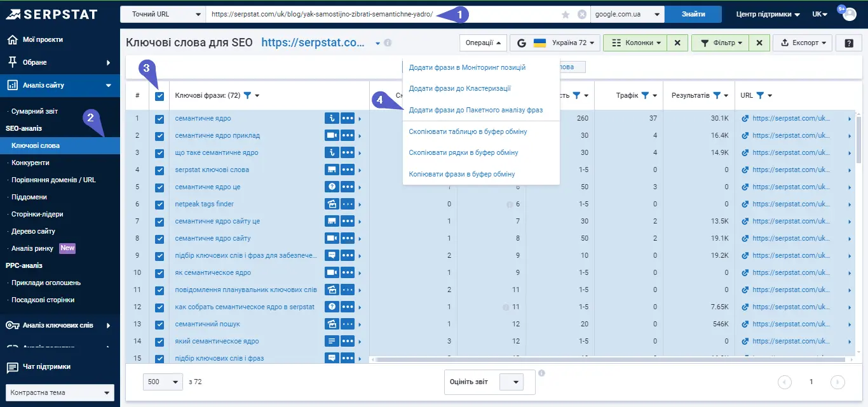Click the chat bubble icon in row 9
The image size is (868, 407).
click(x=331, y=255)
